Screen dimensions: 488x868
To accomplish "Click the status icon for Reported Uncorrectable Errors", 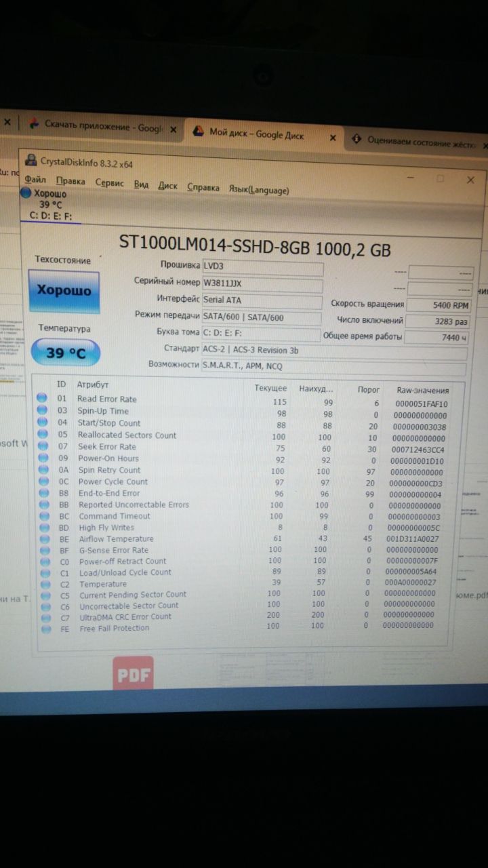I will [x=45, y=505].
